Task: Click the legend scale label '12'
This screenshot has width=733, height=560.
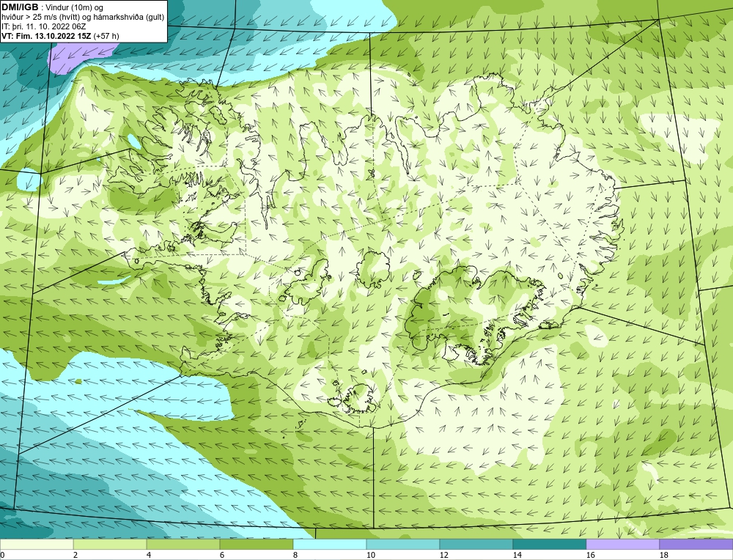Action: pyautogui.click(x=444, y=556)
